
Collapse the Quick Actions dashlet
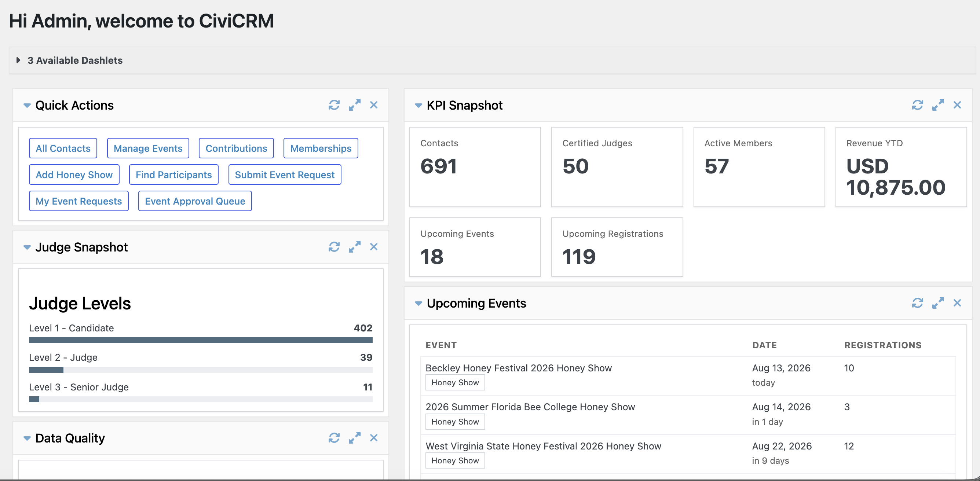tap(27, 105)
